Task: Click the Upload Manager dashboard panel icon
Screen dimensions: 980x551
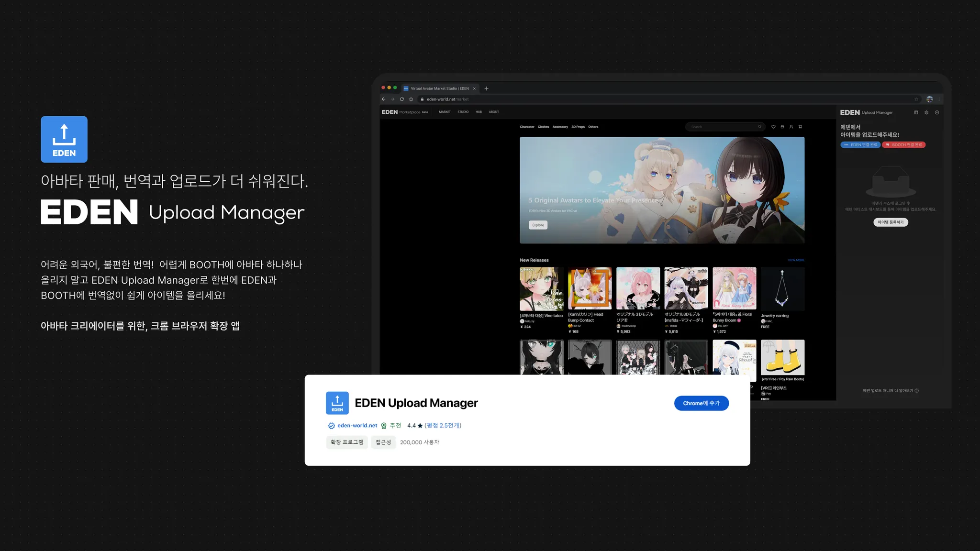Action: (916, 112)
